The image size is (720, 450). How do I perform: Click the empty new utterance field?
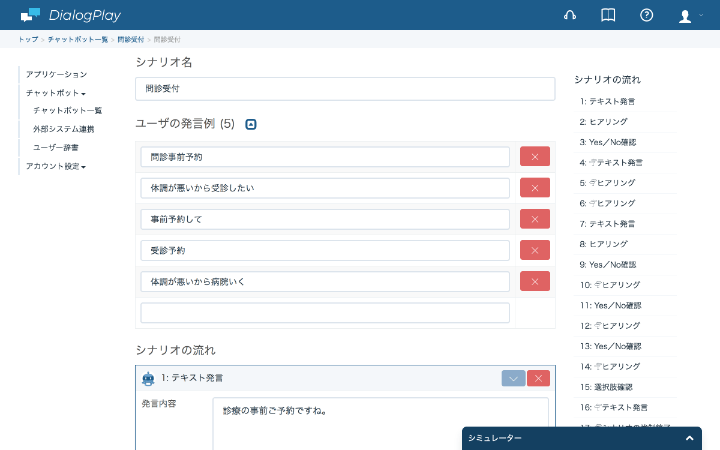[x=325, y=313]
